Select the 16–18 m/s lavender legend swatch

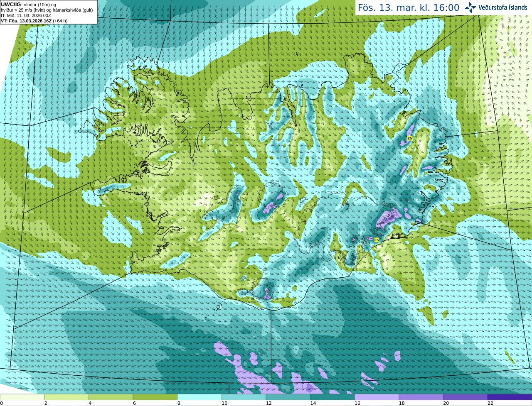click(377, 397)
